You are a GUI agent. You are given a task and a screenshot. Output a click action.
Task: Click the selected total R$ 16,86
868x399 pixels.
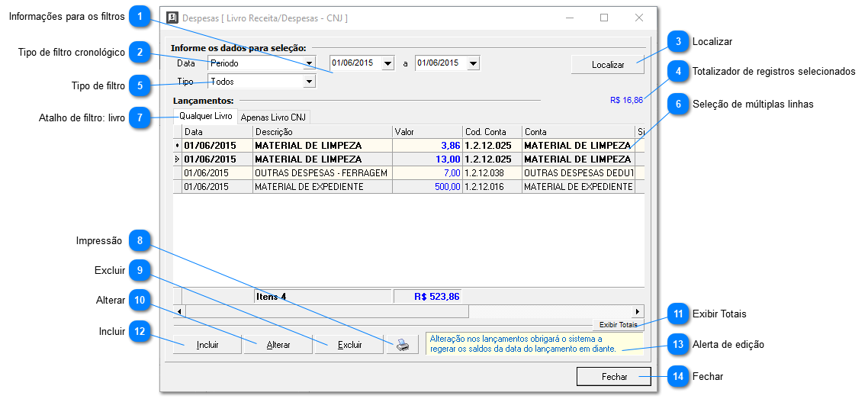627,100
